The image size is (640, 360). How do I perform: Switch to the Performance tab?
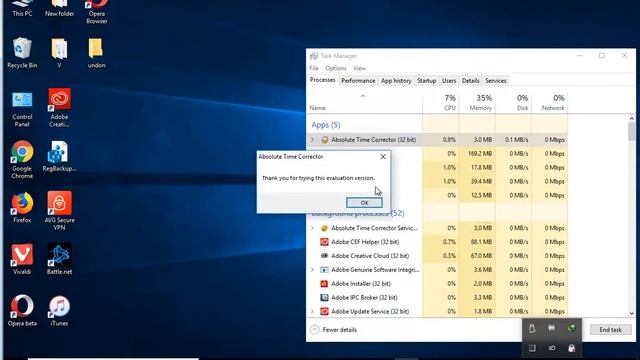358,81
